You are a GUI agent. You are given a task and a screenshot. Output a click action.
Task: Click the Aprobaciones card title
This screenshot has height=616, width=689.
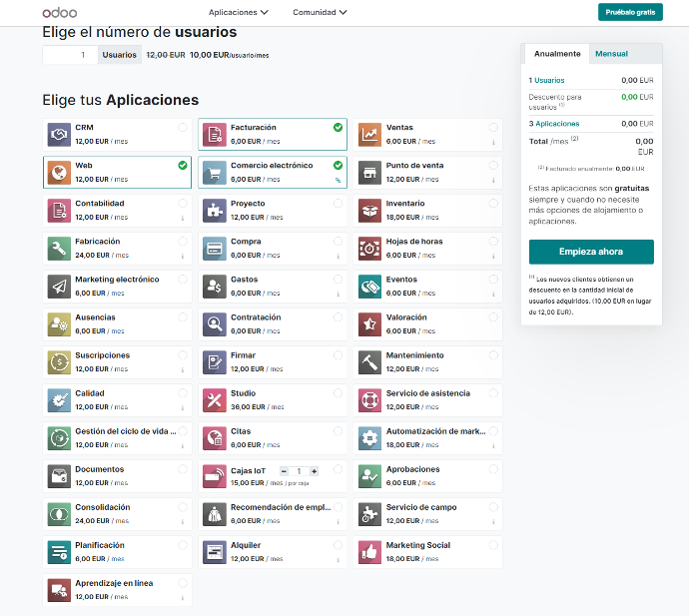coord(413,469)
